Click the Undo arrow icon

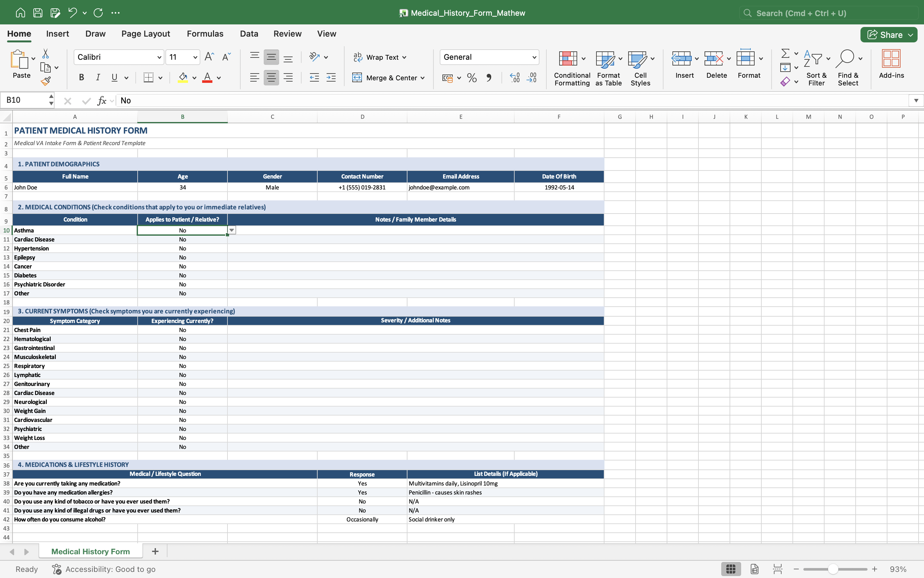tap(72, 13)
